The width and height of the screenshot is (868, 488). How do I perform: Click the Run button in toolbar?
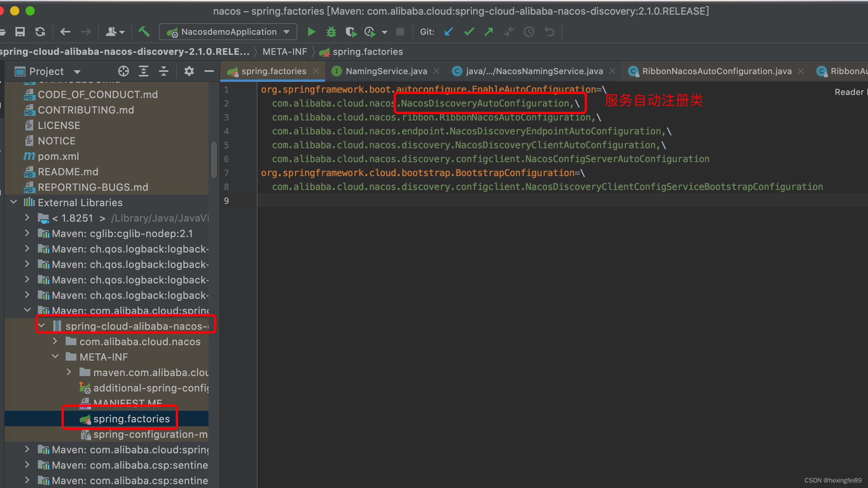(310, 32)
